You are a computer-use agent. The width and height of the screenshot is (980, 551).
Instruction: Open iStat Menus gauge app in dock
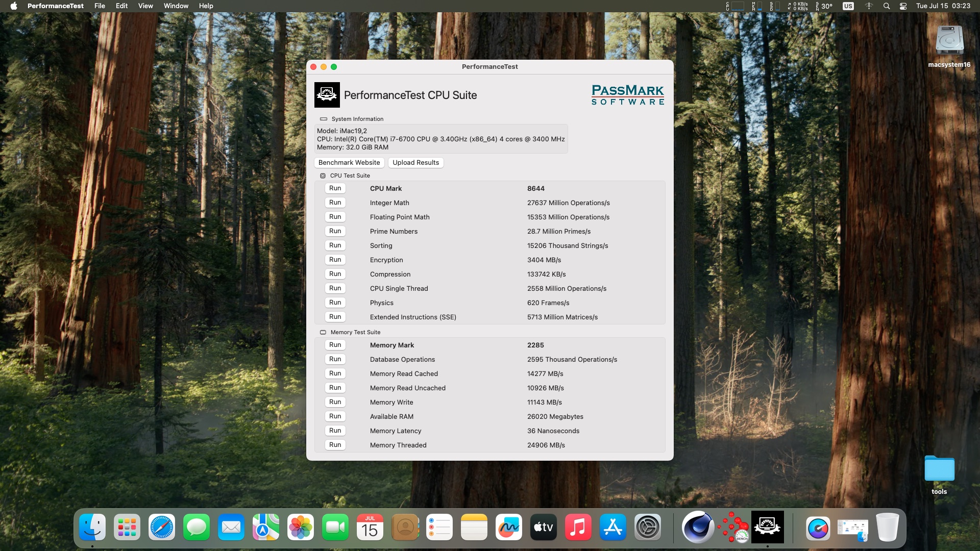coord(818,528)
